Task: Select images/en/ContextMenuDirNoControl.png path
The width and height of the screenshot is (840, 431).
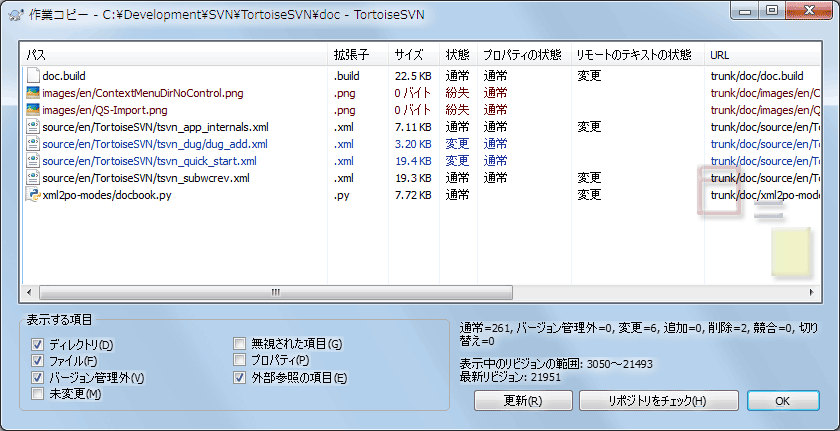Action: pos(142,93)
